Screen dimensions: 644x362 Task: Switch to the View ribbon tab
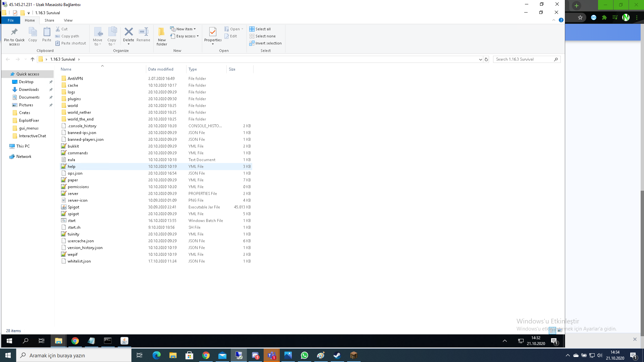(68, 20)
